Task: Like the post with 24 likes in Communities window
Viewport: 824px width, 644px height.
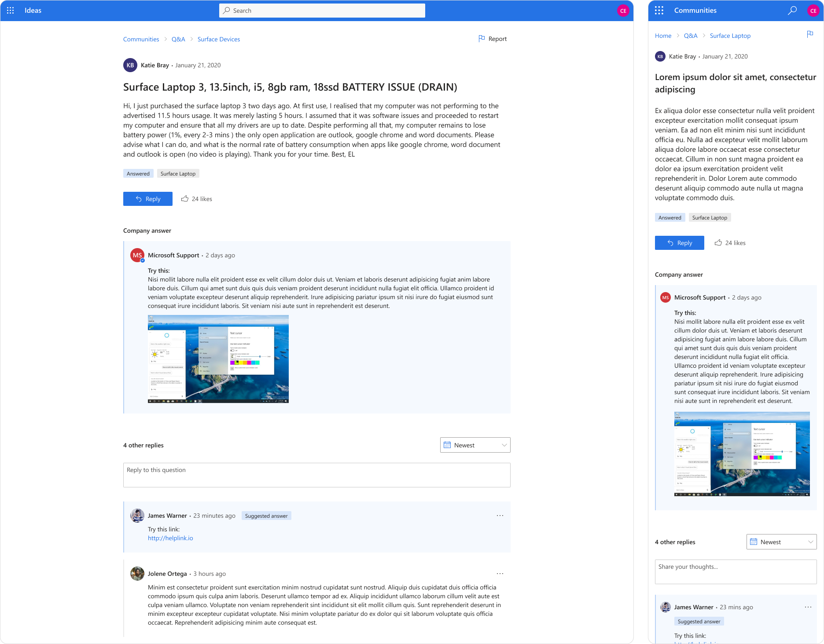Action: pyautogui.click(x=730, y=243)
